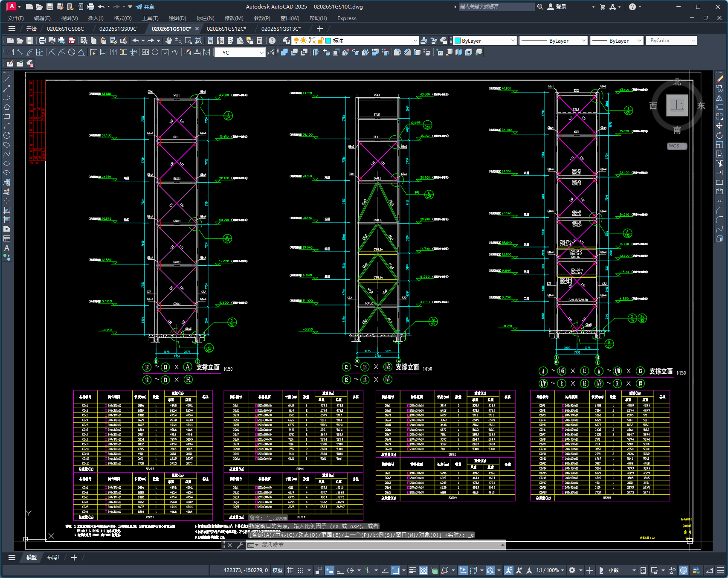Click the Move tool in right toolbar

coord(719,126)
